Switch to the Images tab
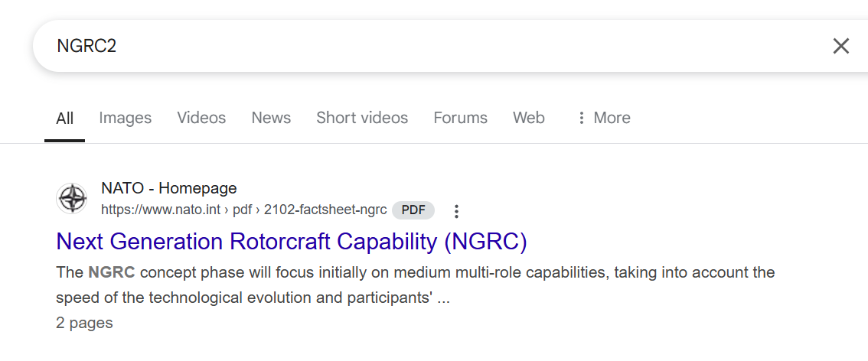This screenshot has width=868, height=361. pyautogui.click(x=125, y=118)
